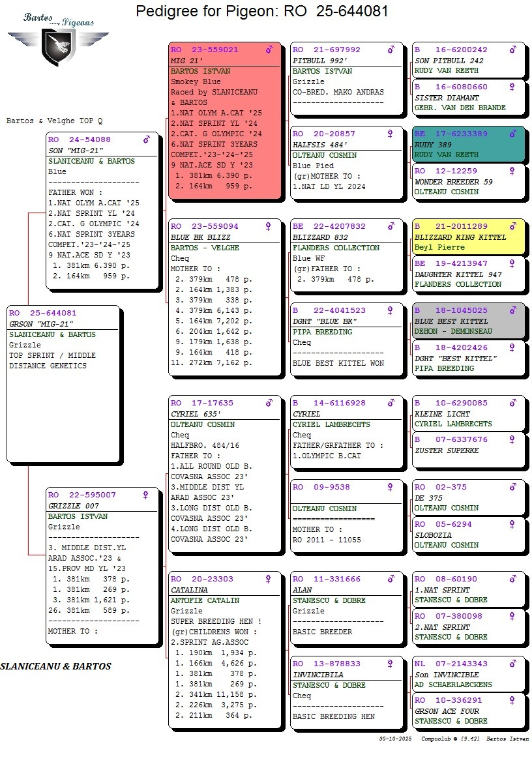
Task: Click the male symbol on NL 07-2143343
Action: click(512, 664)
